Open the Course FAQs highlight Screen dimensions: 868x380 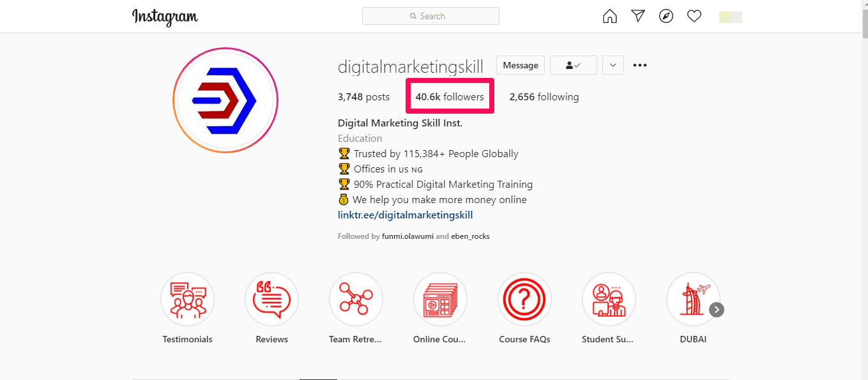pos(524,300)
